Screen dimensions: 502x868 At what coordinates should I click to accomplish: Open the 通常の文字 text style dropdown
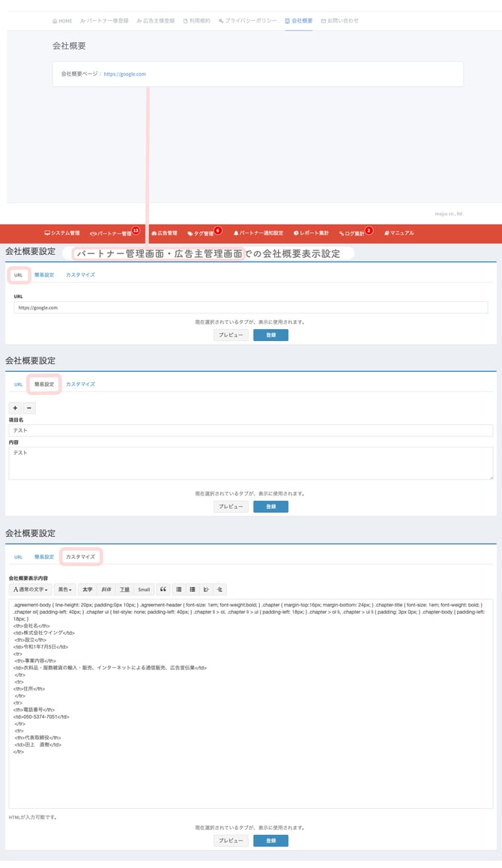31,590
